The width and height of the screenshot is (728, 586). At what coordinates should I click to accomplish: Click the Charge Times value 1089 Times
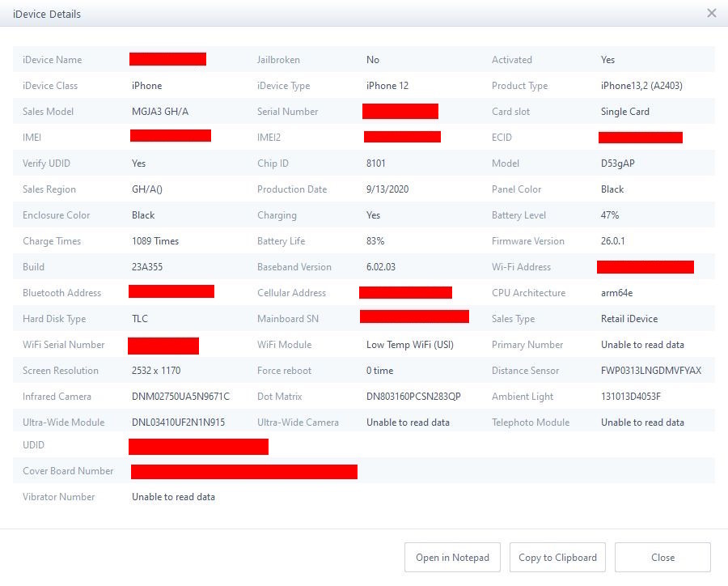coord(155,241)
